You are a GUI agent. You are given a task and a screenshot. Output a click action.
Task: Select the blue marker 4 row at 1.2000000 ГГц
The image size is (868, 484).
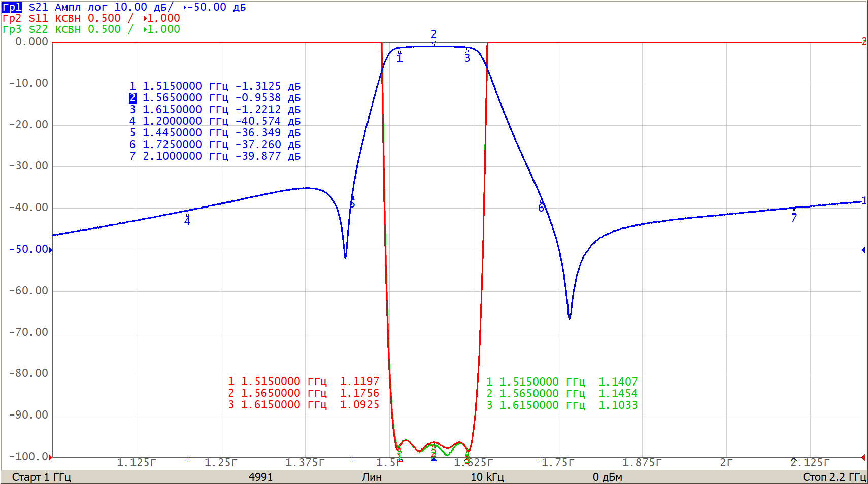coord(215,121)
